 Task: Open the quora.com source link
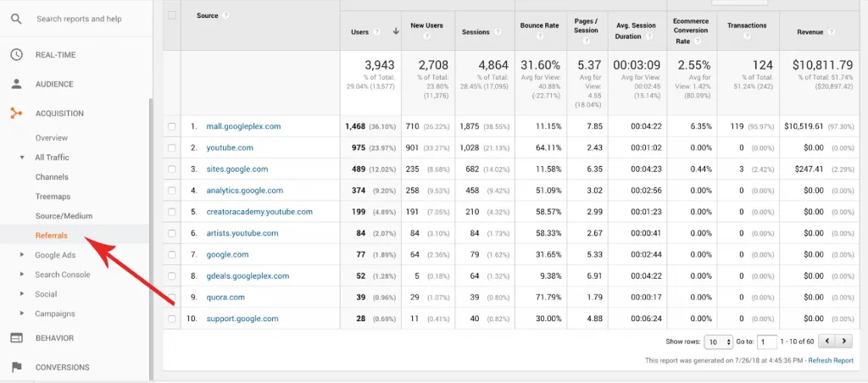[225, 297]
